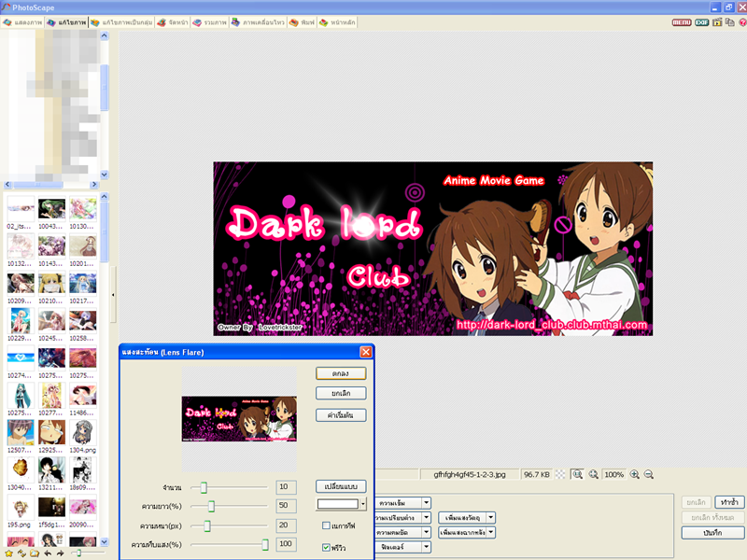Click the yellow folder icon in the top-right toolbar
Image resolution: width=747 pixels, height=560 pixels.
[x=717, y=22]
